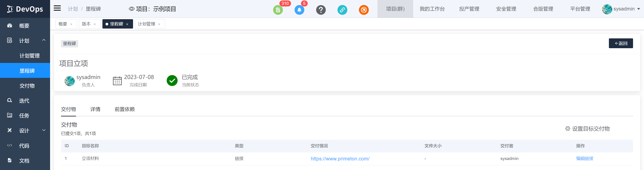Click the 返回 back button

621,43
